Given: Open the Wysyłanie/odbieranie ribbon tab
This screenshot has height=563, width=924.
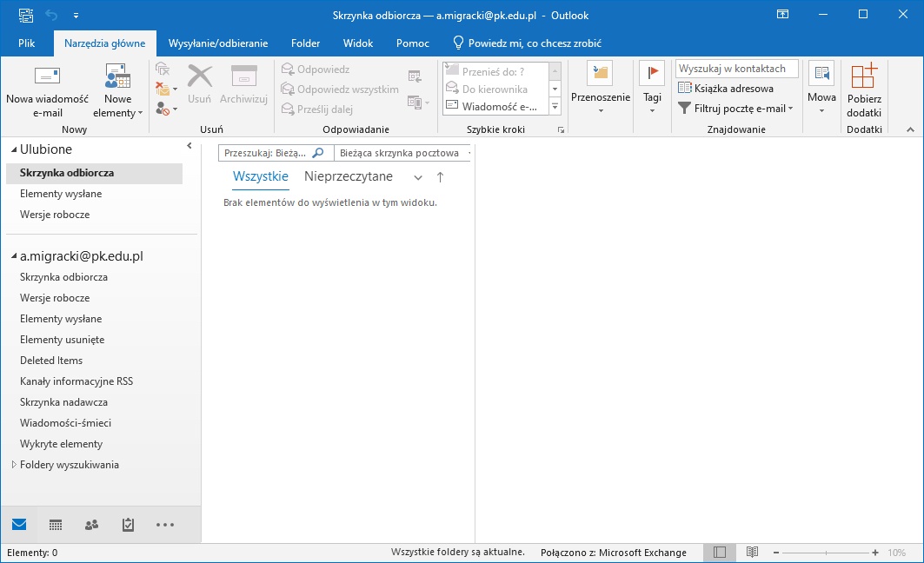Looking at the screenshot, I should point(217,43).
